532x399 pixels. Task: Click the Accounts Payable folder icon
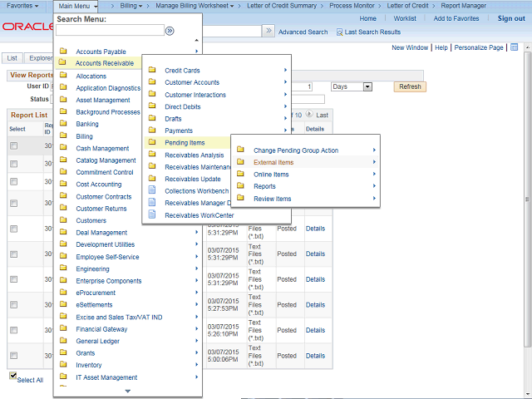[x=63, y=52]
